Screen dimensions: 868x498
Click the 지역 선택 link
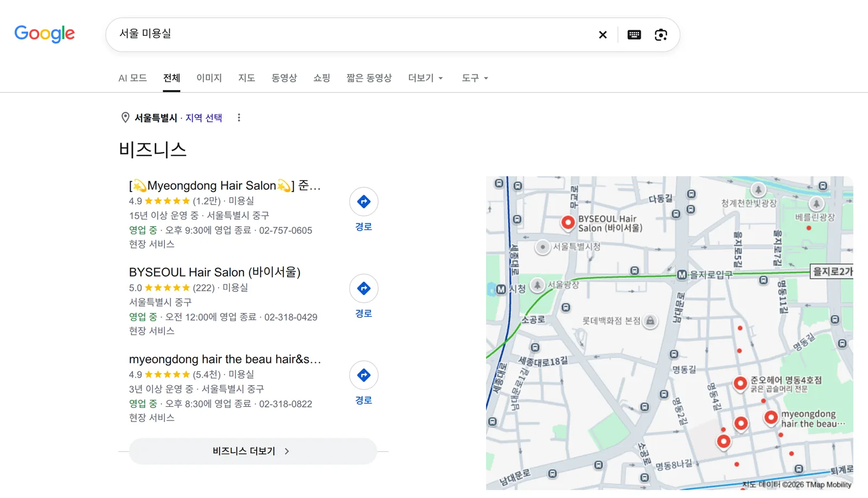click(x=204, y=118)
